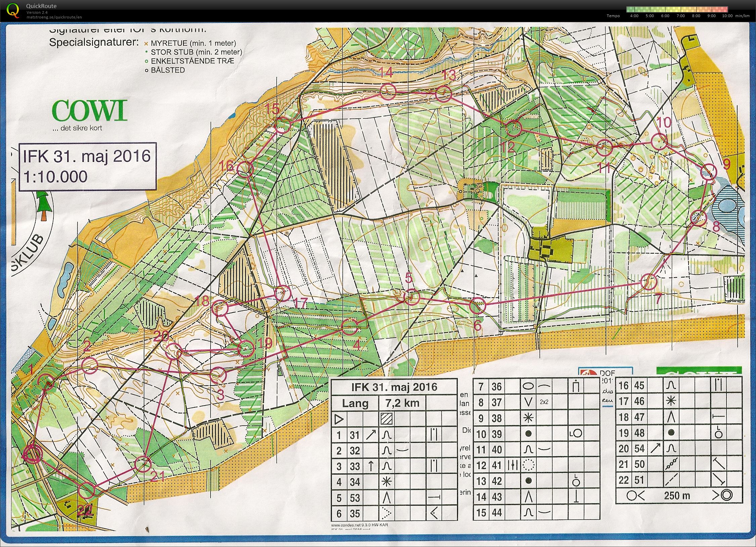This screenshot has width=756, height=547.
Task: Click the QuickRoute title text
Action: pyautogui.click(x=41, y=6)
